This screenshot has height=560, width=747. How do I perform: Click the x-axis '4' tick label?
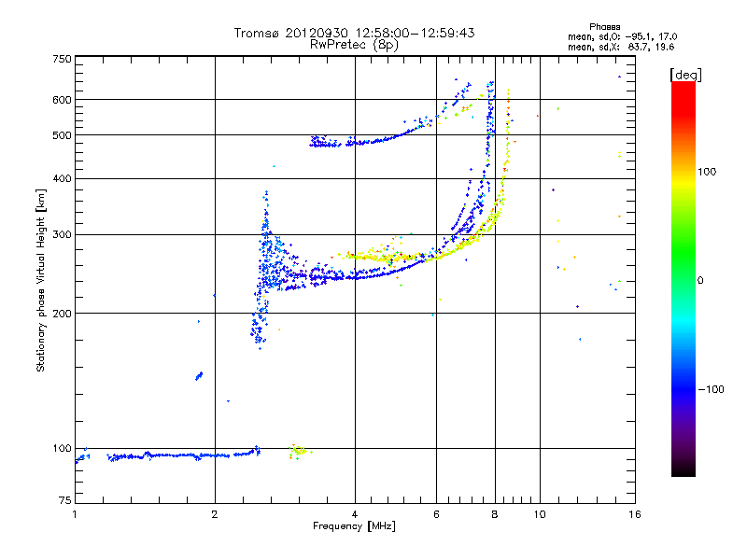(355, 514)
